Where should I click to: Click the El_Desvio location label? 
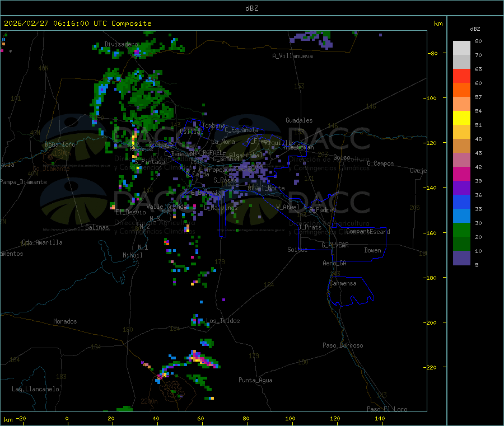[130, 212]
